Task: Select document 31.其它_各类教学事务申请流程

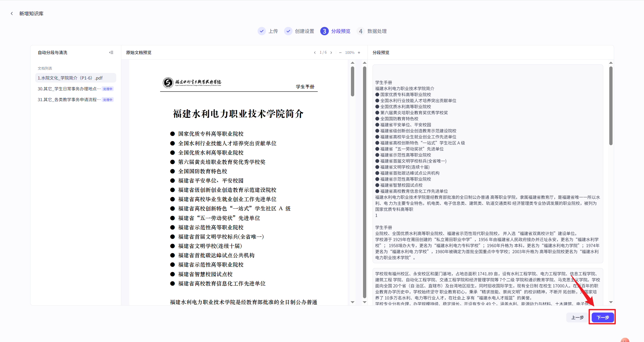Action: coord(68,99)
